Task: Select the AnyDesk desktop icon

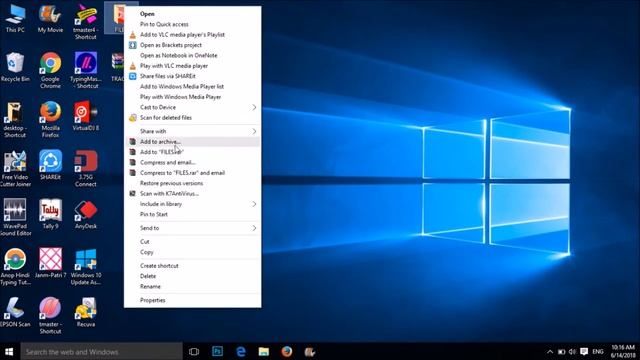Action: (85, 215)
